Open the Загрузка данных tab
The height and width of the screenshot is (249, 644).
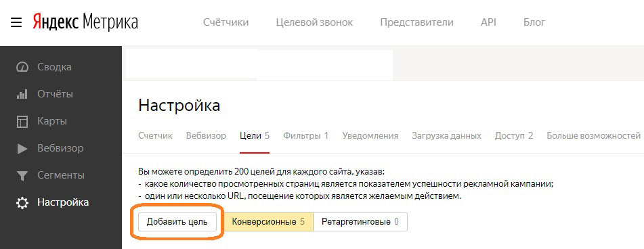click(x=446, y=136)
